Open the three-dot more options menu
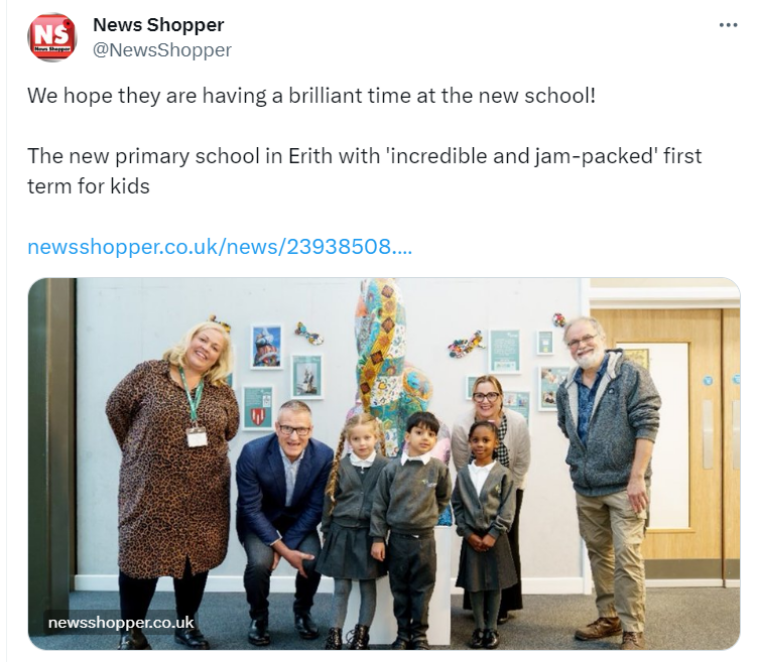This screenshot has width=757, height=662. coord(728,25)
